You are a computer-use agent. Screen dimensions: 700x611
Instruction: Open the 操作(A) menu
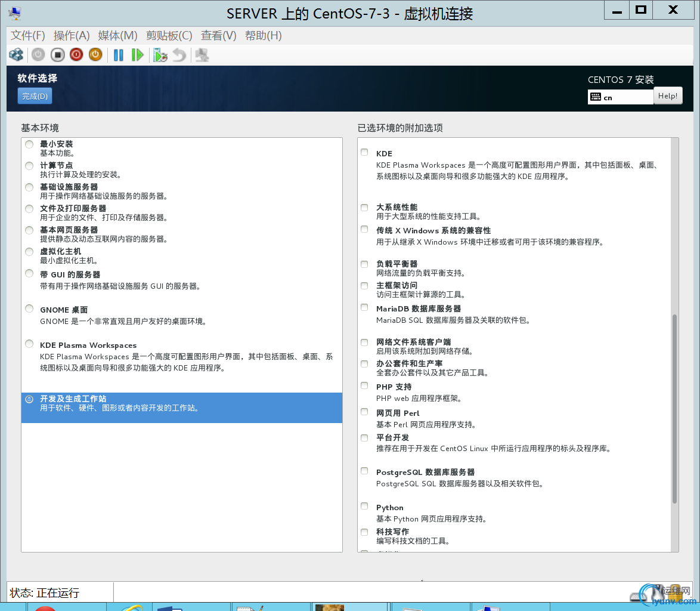(x=72, y=35)
